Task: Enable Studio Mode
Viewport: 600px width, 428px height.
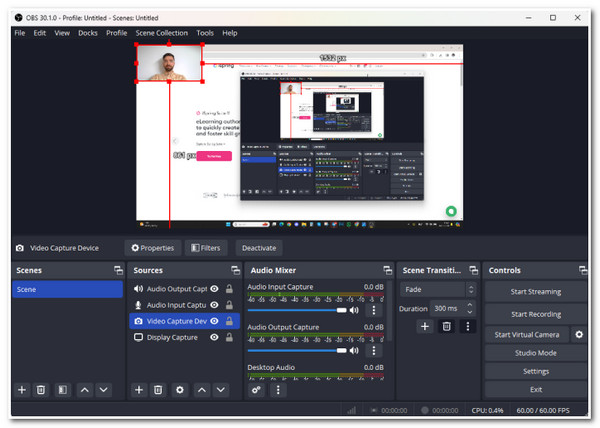Action: (536, 353)
